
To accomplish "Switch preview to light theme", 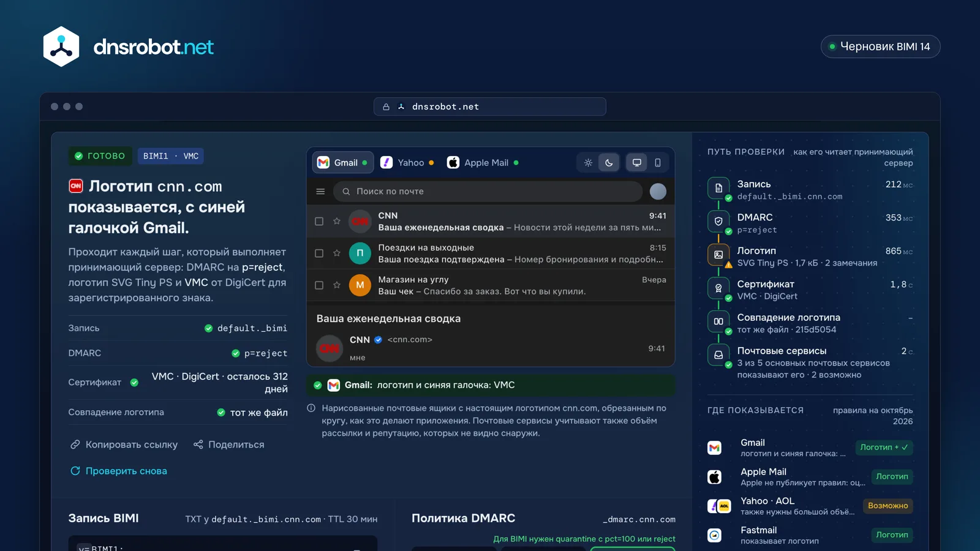I will 588,163.
